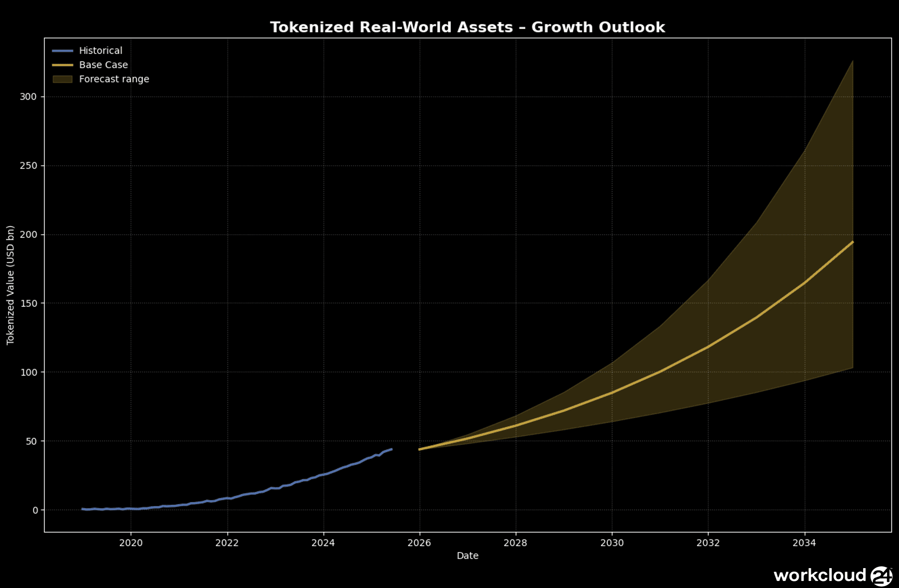Click the end of the blue historical line
The height and width of the screenshot is (588, 899).
click(x=391, y=449)
